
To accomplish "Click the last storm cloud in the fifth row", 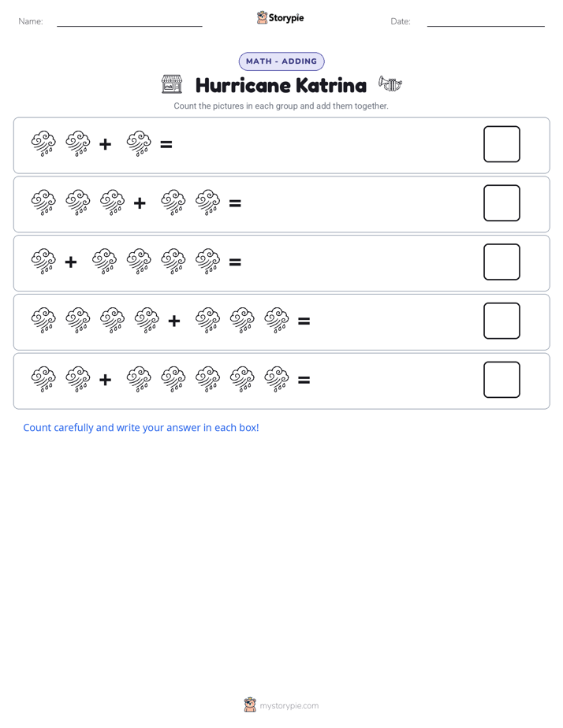I will 277,379.
